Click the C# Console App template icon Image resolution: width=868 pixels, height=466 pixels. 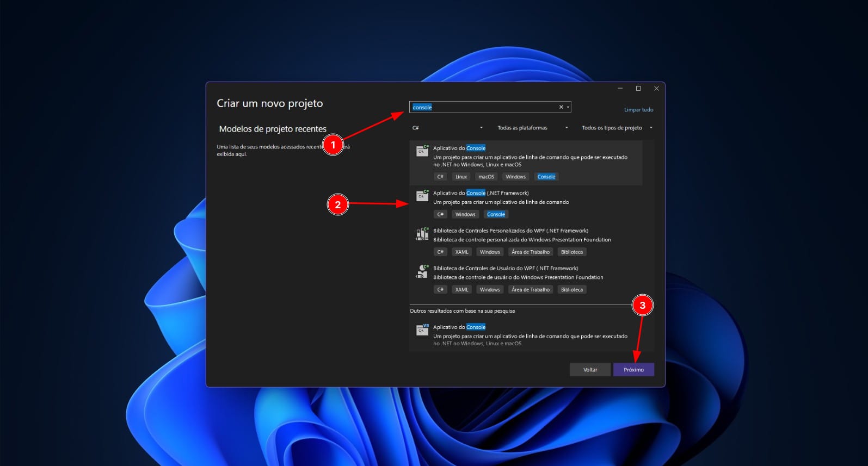point(422,151)
